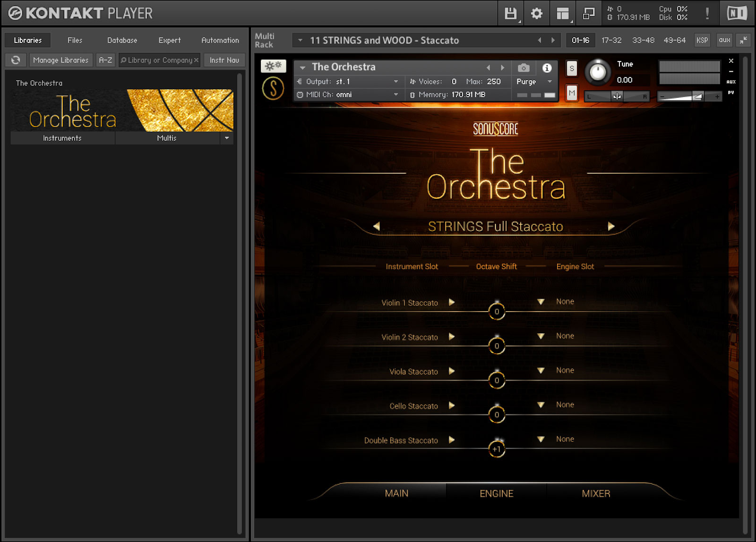Switch to the Expert tab
Viewport: 756px width, 542px height.
(170, 40)
